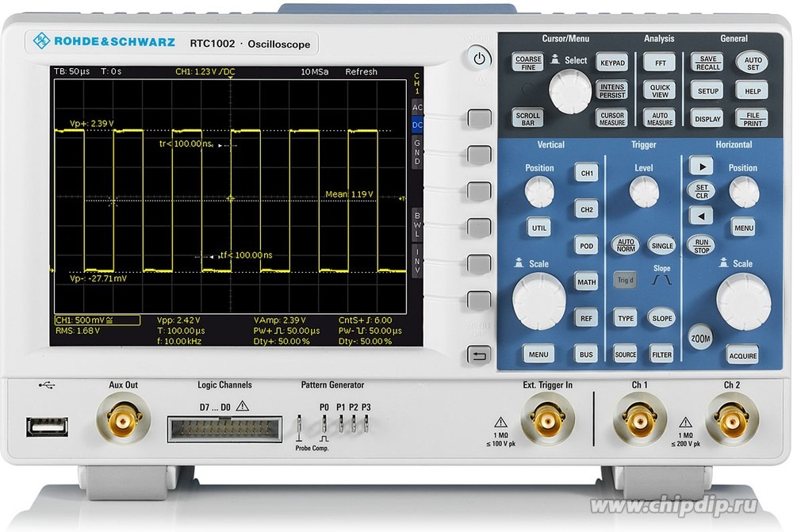
Task: Click the bottom unlabeled softkey above MENU OFF
Action: 479,300
